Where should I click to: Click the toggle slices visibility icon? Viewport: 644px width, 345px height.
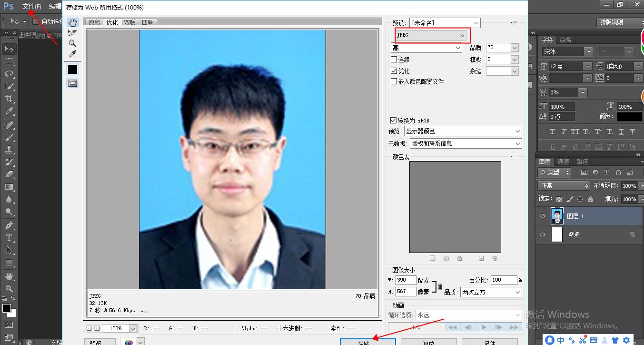(x=72, y=82)
